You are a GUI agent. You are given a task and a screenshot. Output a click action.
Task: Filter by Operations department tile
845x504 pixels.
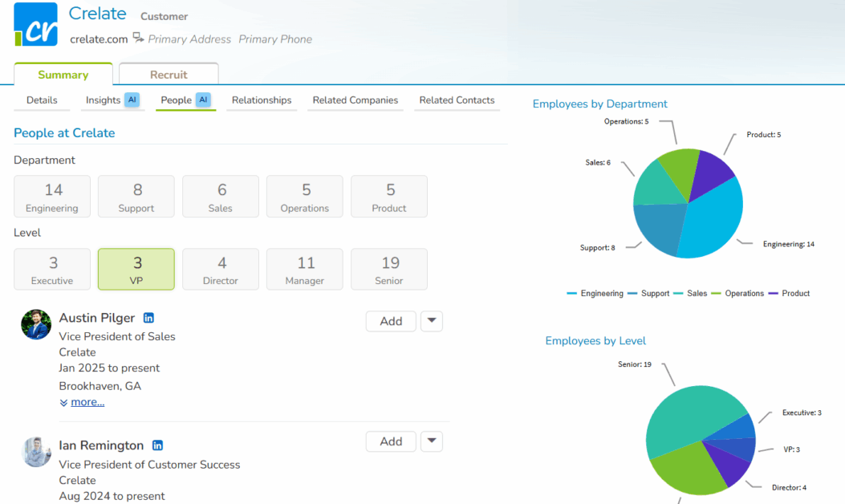click(x=304, y=196)
